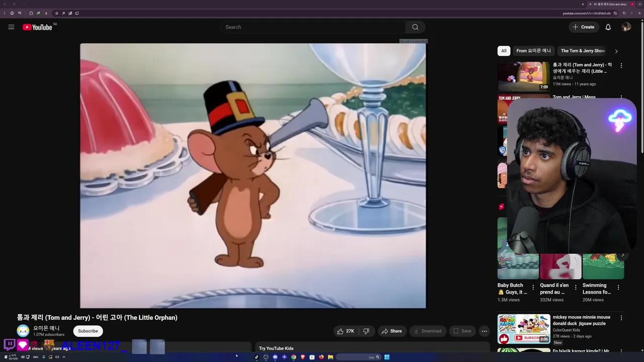Save the video to a playlist
The height and width of the screenshot is (362, 644).
(x=462, y=331)
